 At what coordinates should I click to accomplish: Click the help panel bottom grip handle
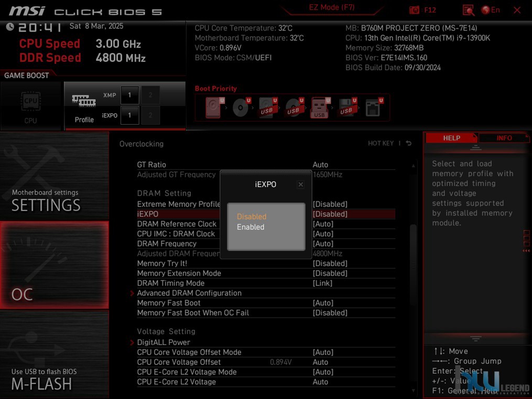coord(476,338)
